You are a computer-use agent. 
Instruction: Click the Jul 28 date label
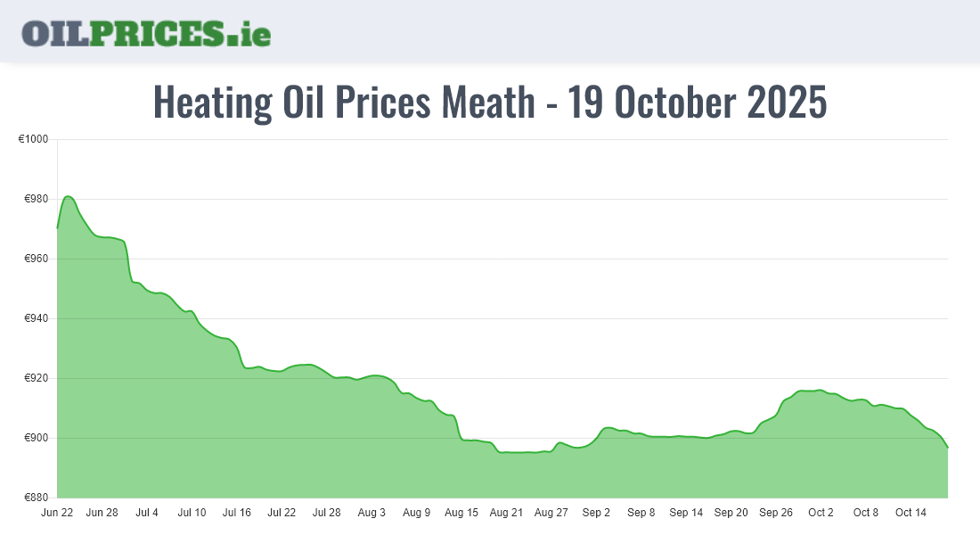click(327, 513)
